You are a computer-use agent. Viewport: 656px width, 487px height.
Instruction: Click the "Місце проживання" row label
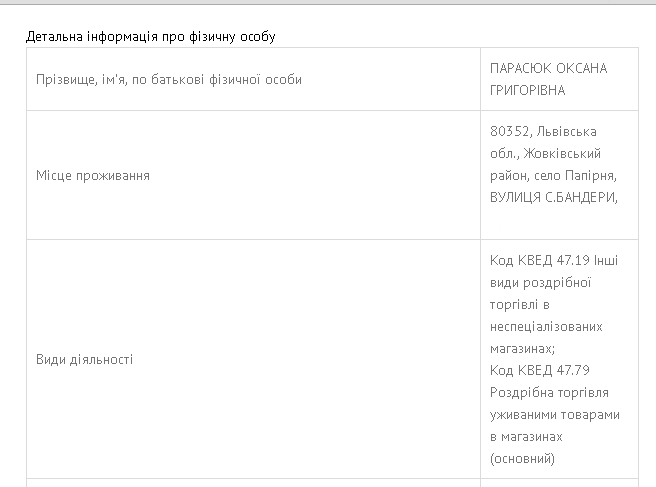[93, 175]
